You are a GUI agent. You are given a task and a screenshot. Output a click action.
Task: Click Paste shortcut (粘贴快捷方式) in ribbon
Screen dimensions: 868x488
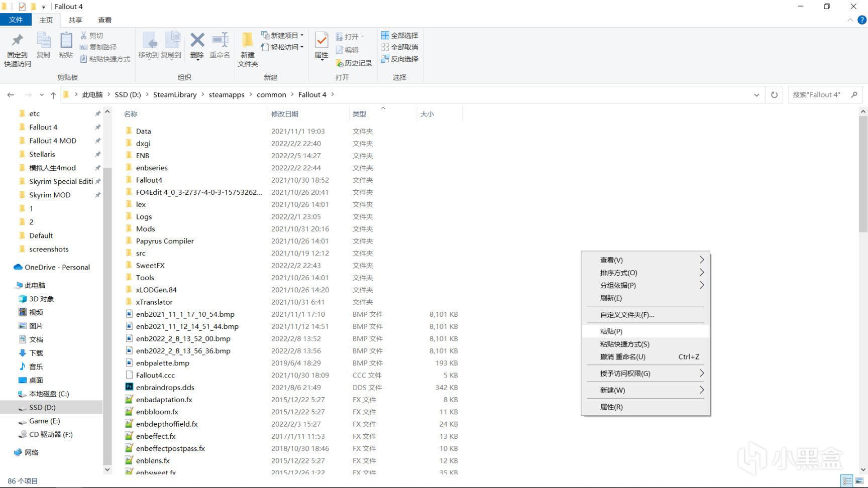pos(105,59)
